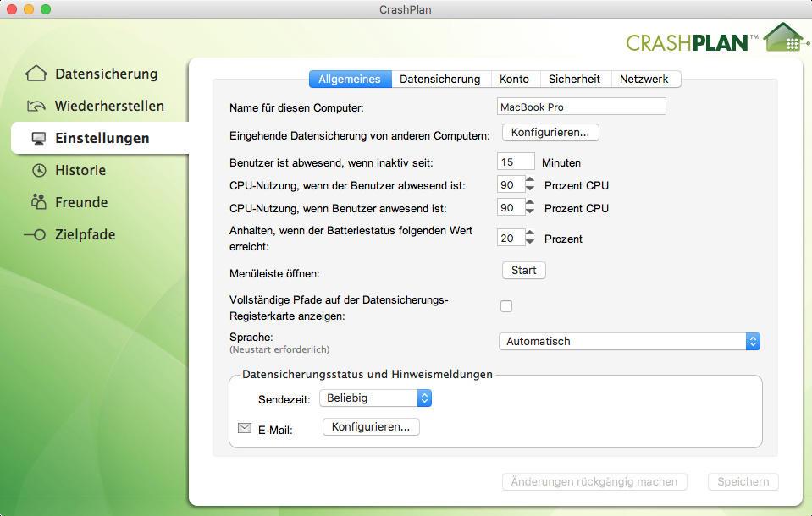Close the CrashPlan window

click(12, 9)
